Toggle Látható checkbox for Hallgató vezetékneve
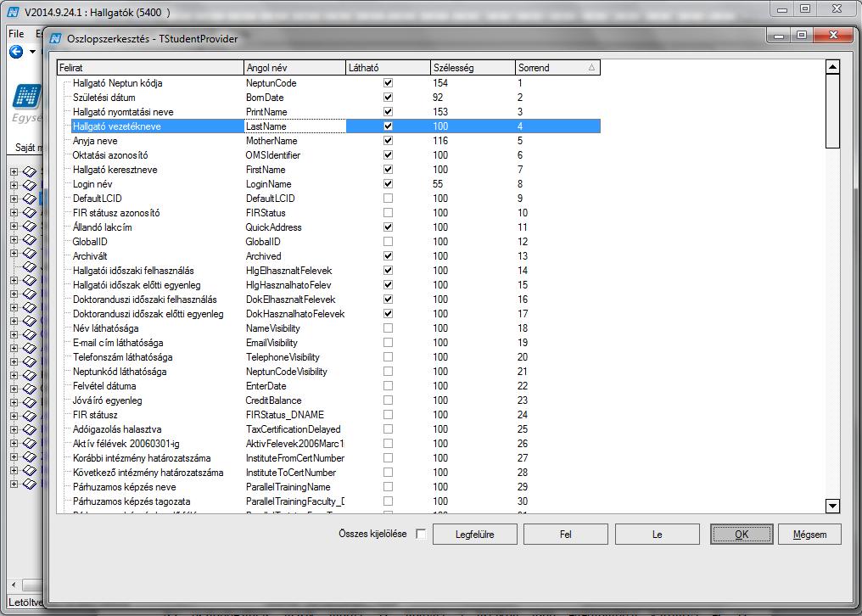Screen dimensions: 862x616 point(388,126)
